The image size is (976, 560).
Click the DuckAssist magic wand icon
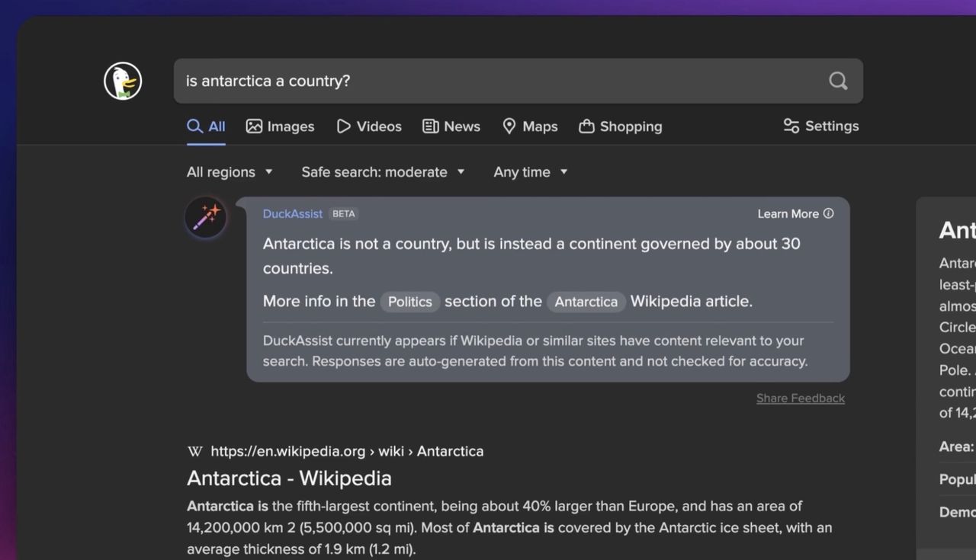click(206, 217)
